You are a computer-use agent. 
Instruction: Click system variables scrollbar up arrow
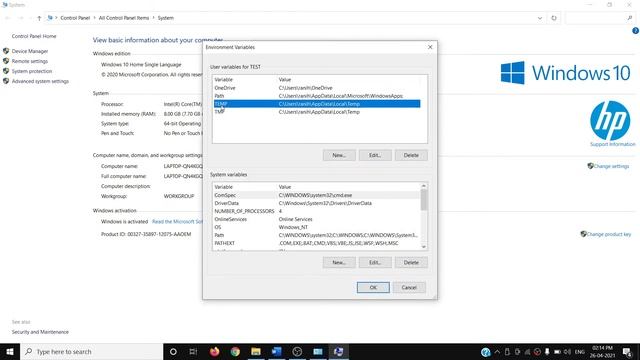pos(424,186)
